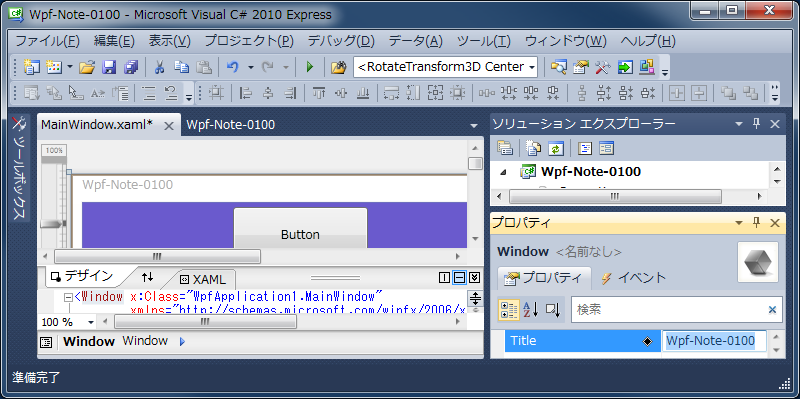The image size is (800, 399).
Task: Click the Align to Grid layout icon
Action: pos(217,93)
